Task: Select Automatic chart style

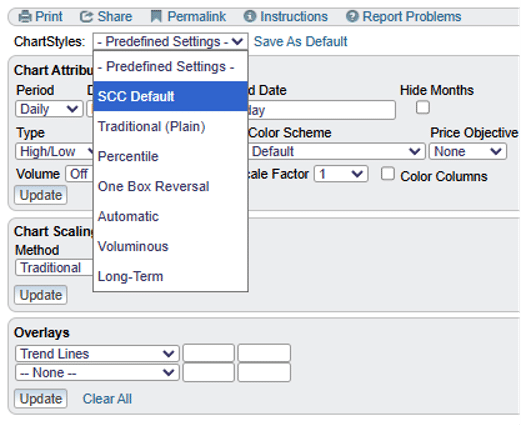Action: point(171,216)
